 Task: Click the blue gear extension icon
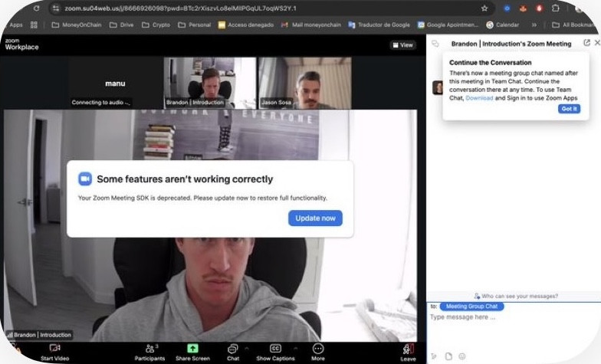[x=507, y=8]
